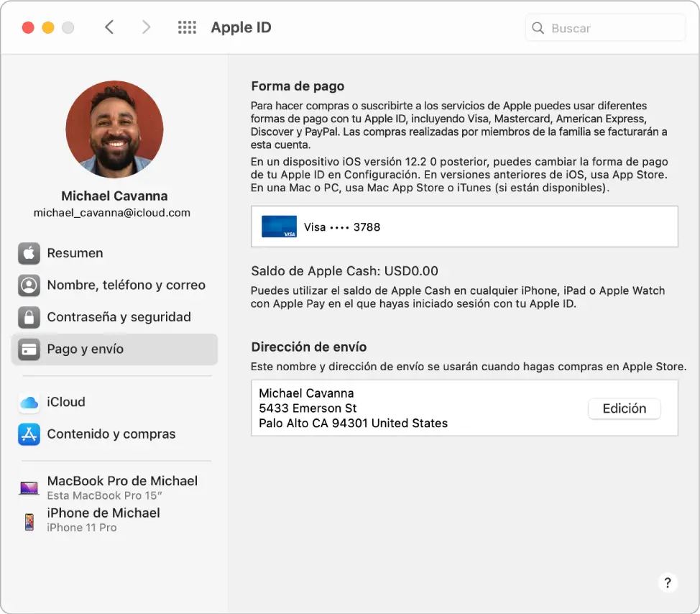Click Forma de pago heading
The image size is (700, 614).
(298, 86)
